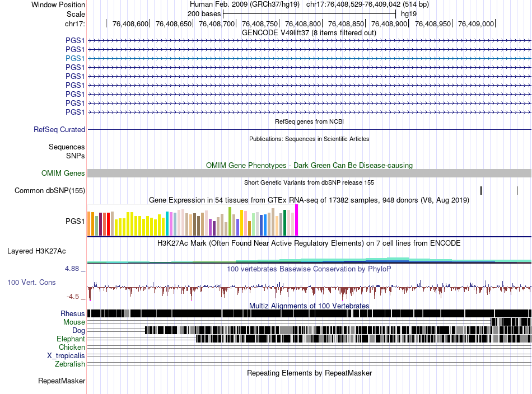Open Short Genetic Variants from dbSNP title
The height and width of the screenshot is (394, 532).
[x=309, y=182]
